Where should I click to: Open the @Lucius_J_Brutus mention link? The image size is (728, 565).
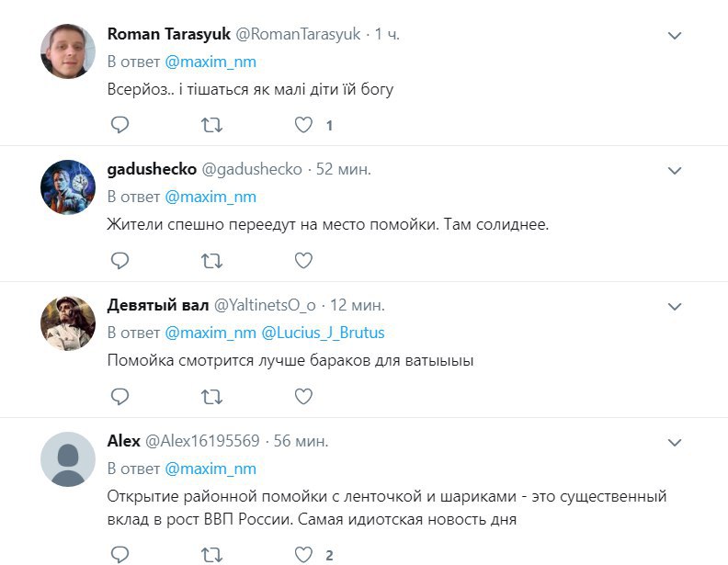[x=323, y=333]
